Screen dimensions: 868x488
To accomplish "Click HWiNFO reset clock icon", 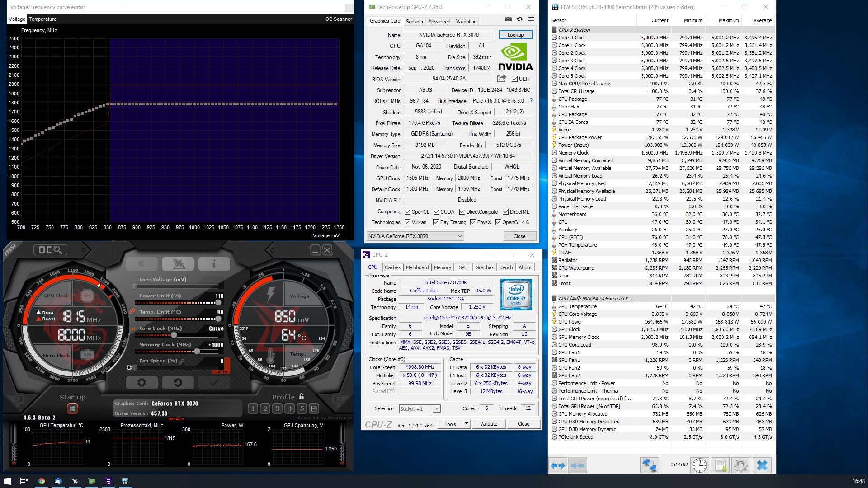I will pos(699,465).
